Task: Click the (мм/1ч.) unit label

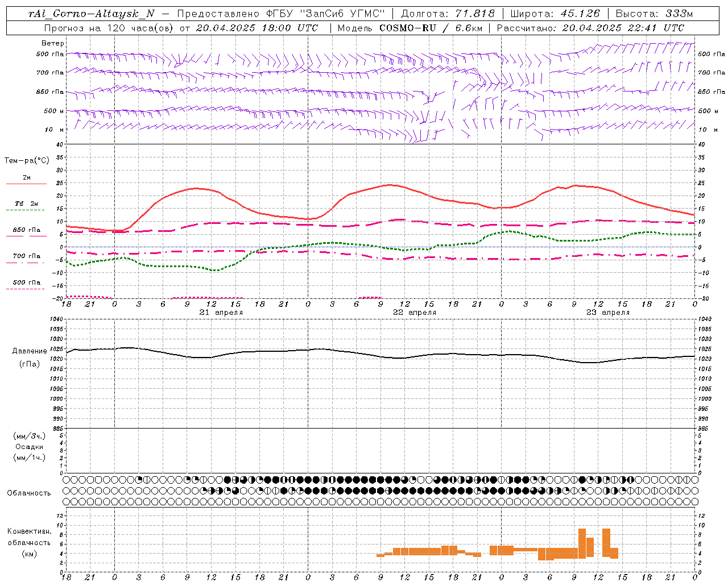Action: 29,458
